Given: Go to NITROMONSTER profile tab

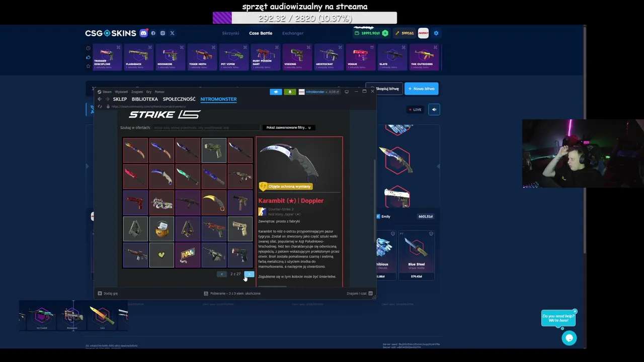Looking at the screenshot, I should click(218, 99).
